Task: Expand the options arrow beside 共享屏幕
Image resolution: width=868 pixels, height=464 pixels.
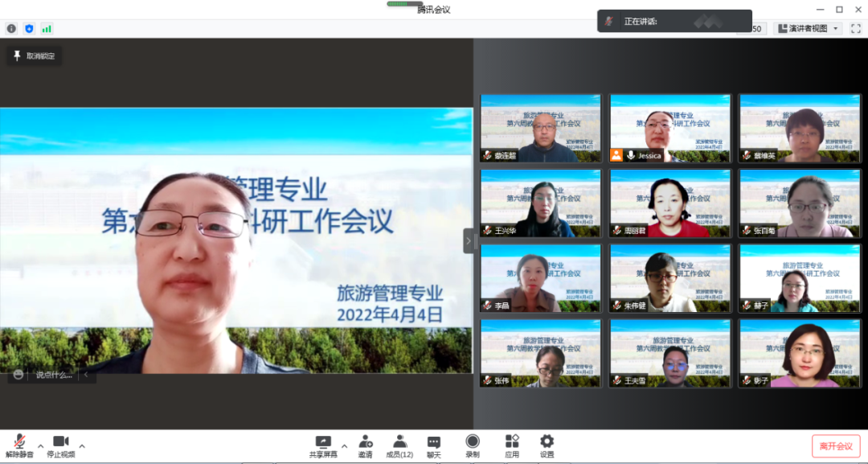Action: tap(345, 446)
